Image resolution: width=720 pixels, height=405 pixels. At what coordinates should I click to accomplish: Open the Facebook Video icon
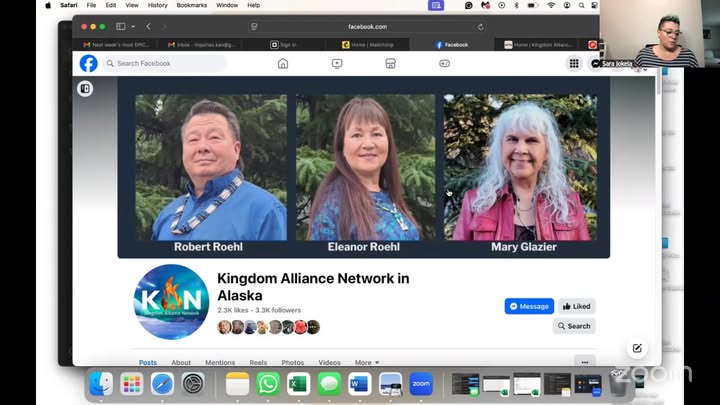pos(337,63)
